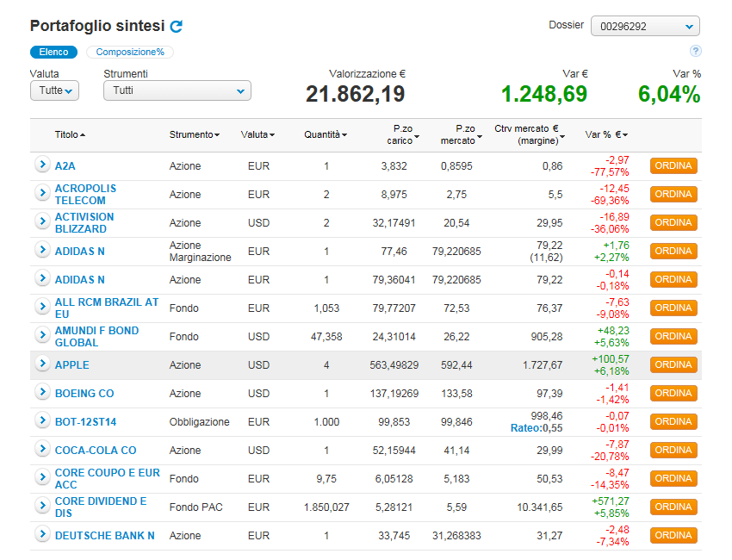Open the ACROPOLIS TELECOM title link
732x560 pixels.
coord(85,195)
